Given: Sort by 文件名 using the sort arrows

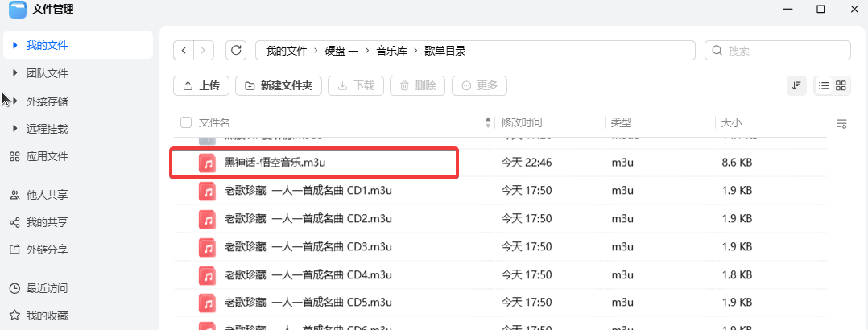Looking at the screenshot, I should [488, 122].
